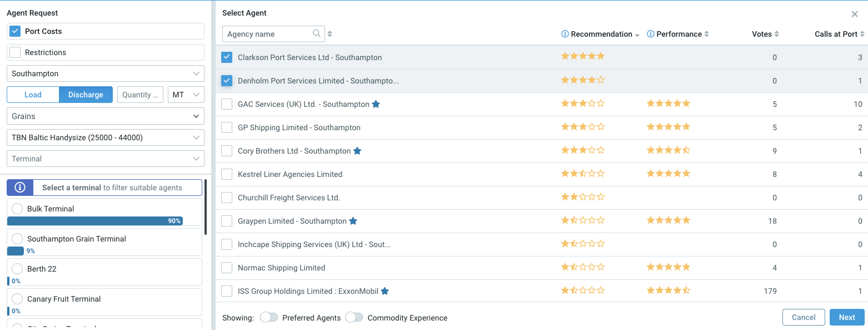Sort by Performance arrows

point(706,34)
